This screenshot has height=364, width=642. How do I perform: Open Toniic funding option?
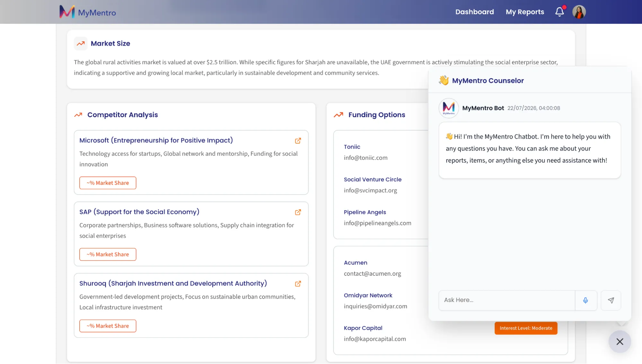pyautogui.click(x=352, y=147)
